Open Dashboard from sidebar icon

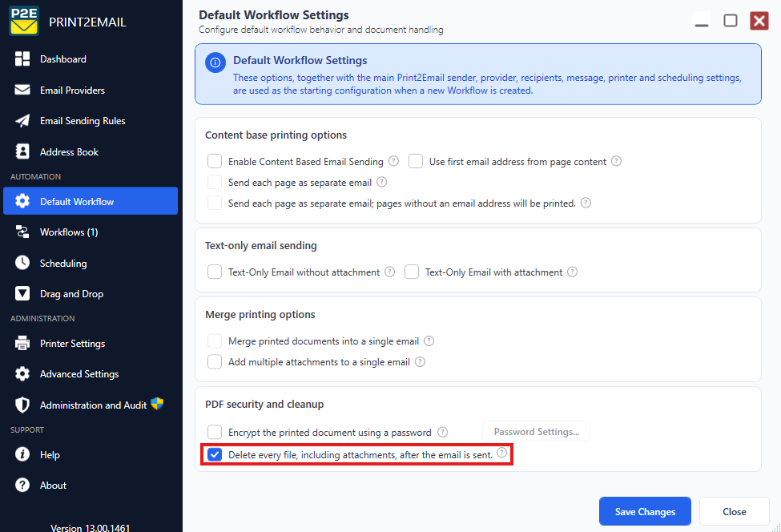[x=22, y=58]
